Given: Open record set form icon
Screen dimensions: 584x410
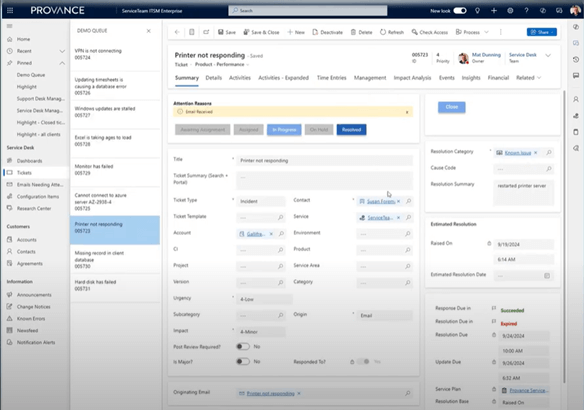Looking at the screenshot, I should 192,32.
